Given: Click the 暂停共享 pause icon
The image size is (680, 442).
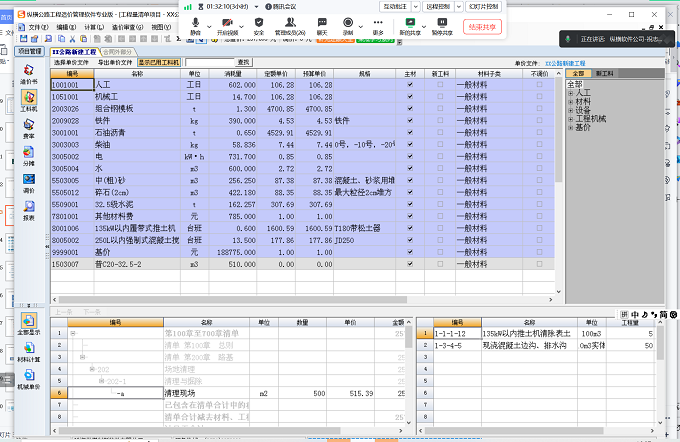Looking at the screenshot, I should [x=442, y=26].
